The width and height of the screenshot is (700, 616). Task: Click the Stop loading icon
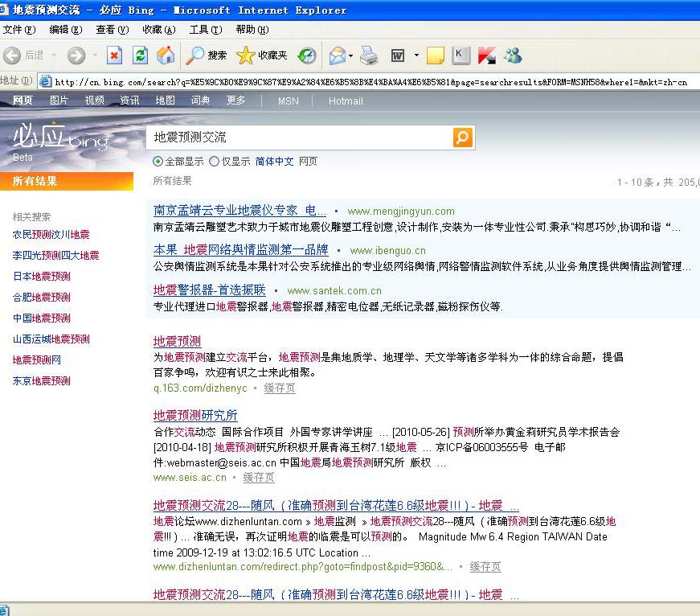pyautogui.click(x=114, y=55)
